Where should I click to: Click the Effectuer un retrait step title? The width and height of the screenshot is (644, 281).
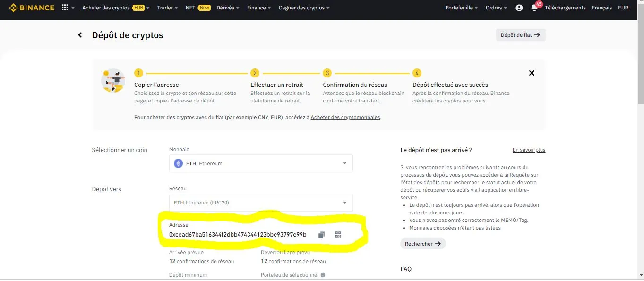tap(277, 85)
